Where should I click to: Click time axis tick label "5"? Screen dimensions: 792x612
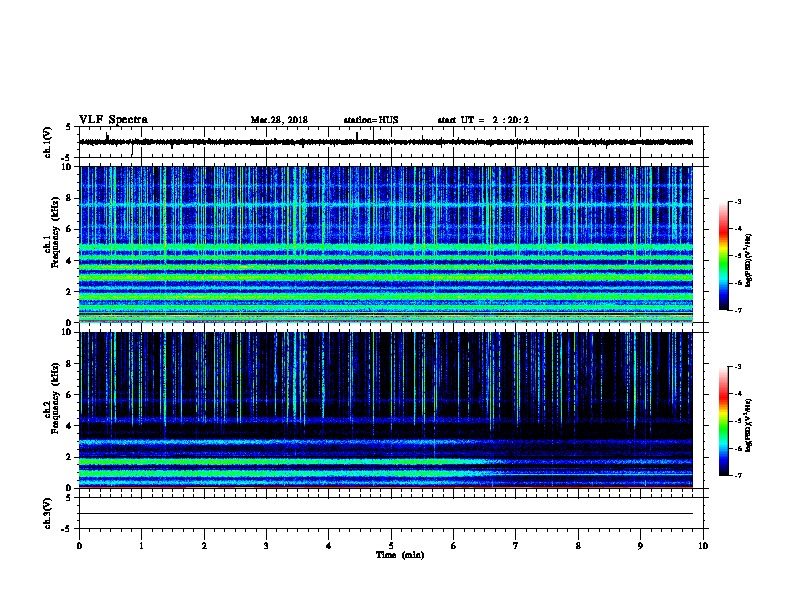click(x=391, y=546)
